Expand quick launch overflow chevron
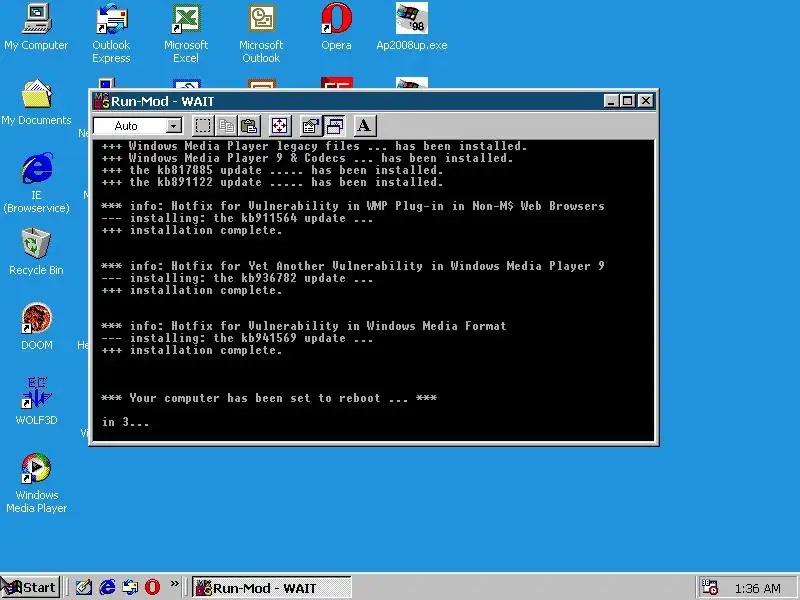The width and height of the screenshot is (800, 600). (174, 584)
